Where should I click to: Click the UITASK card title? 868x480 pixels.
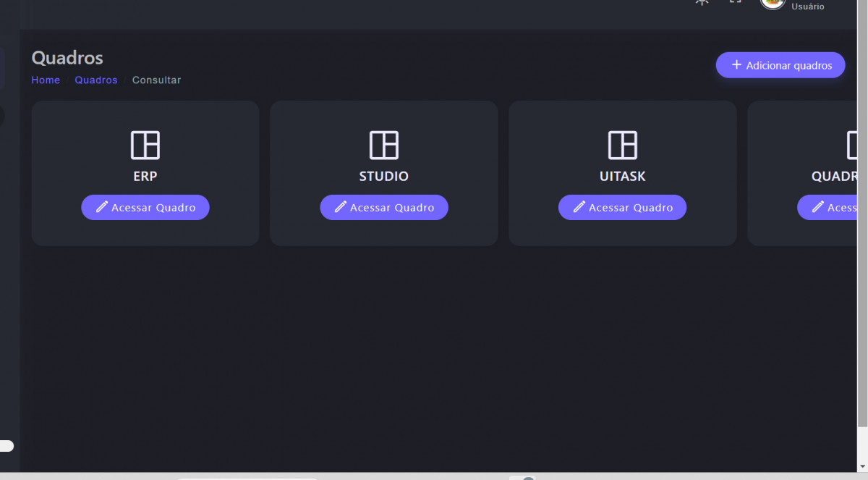pyautogui.click(x=622, y=177)
